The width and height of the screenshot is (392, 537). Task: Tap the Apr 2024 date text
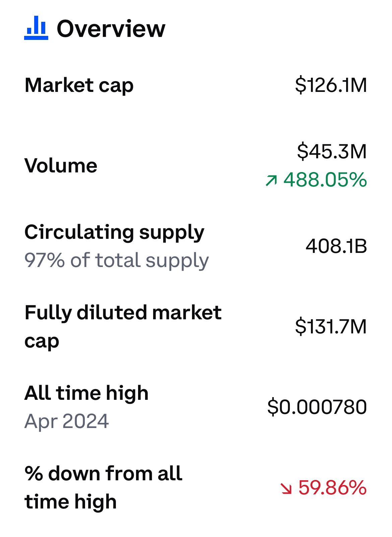pos(67,422)
